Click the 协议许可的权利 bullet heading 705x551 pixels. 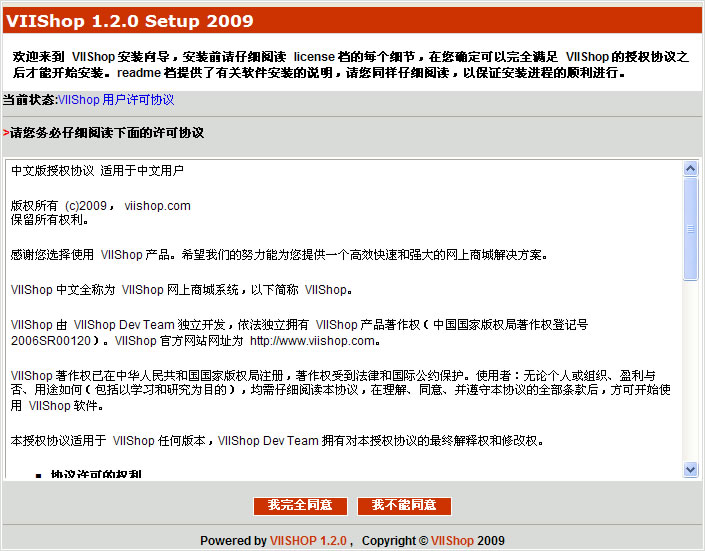[96, 473]
